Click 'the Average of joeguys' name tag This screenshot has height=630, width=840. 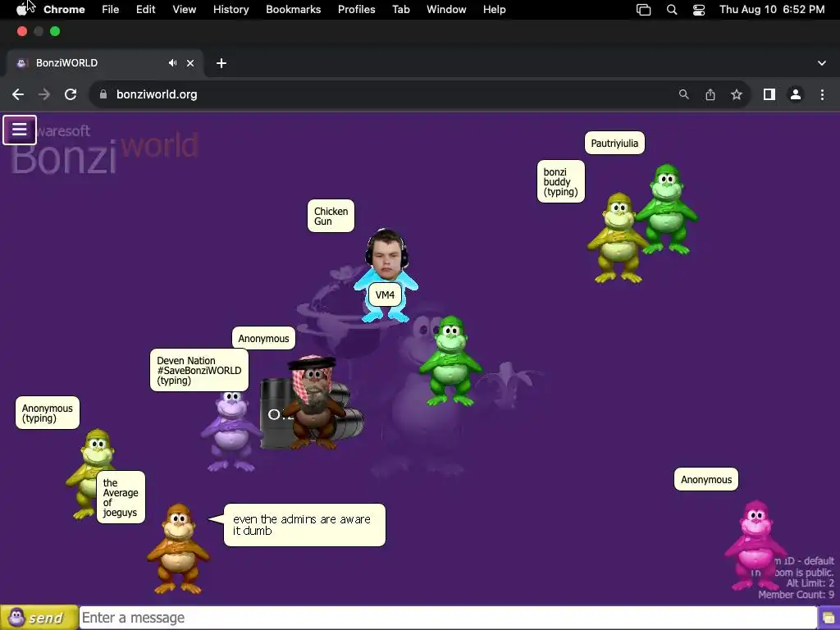click(x=121, y=497)
